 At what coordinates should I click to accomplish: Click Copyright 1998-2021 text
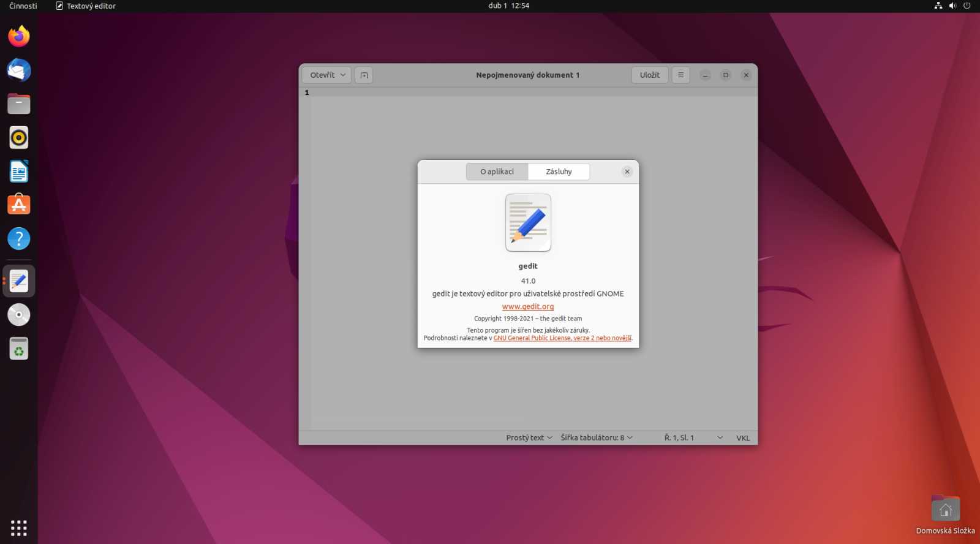(528, 319)
